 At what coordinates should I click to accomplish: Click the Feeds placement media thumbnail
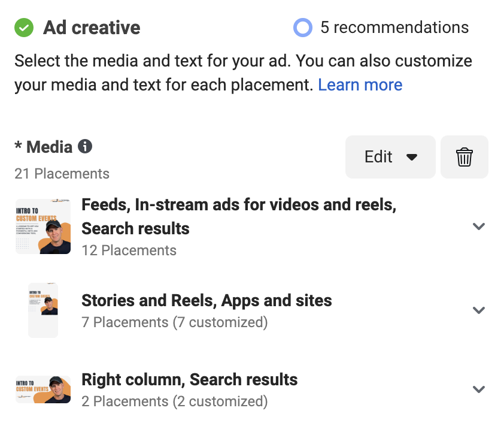42,226
